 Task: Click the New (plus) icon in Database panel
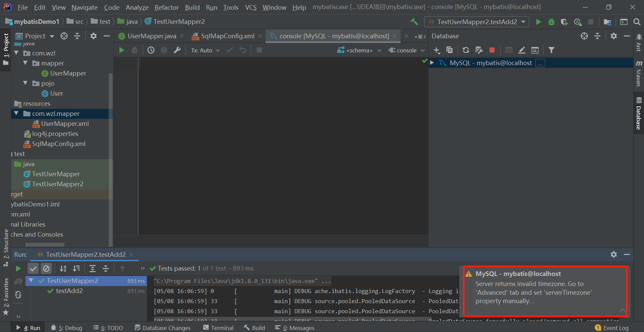pos(436,50)
